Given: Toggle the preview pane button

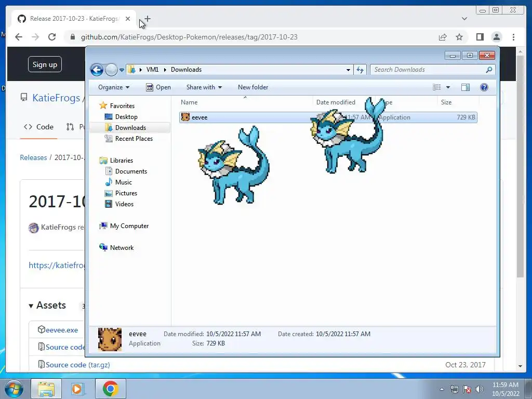Looking at the screenshot, I should [x=465, y=87].
